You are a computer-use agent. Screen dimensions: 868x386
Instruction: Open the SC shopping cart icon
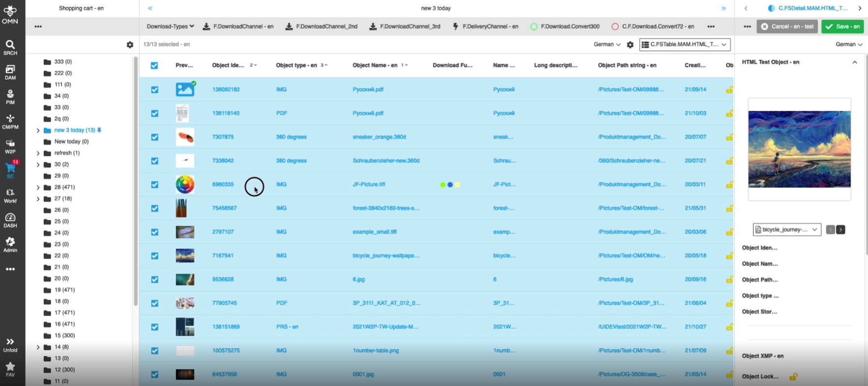[x=10, y=170]
